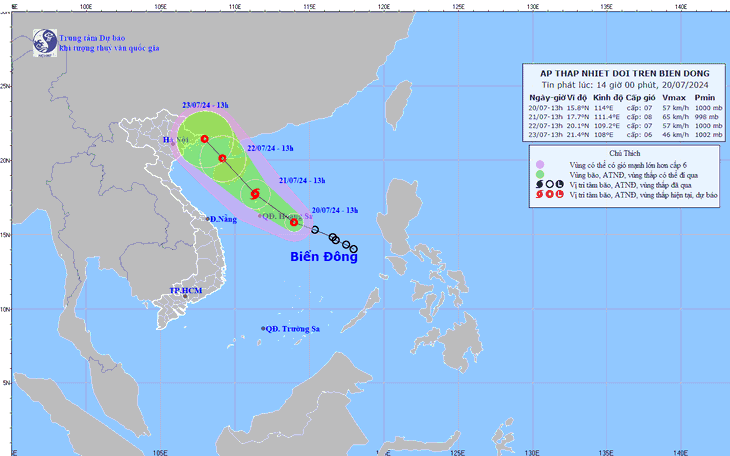The height and width of the screenshot is (456, 730).
Task: Click the '115E' longitude axis label
Action: 309,7
